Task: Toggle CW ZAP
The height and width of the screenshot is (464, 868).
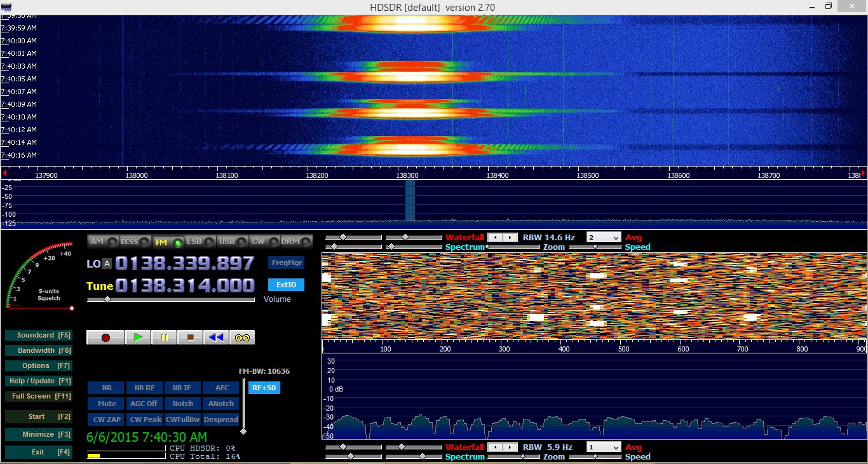Action: (x=107, y=420)
